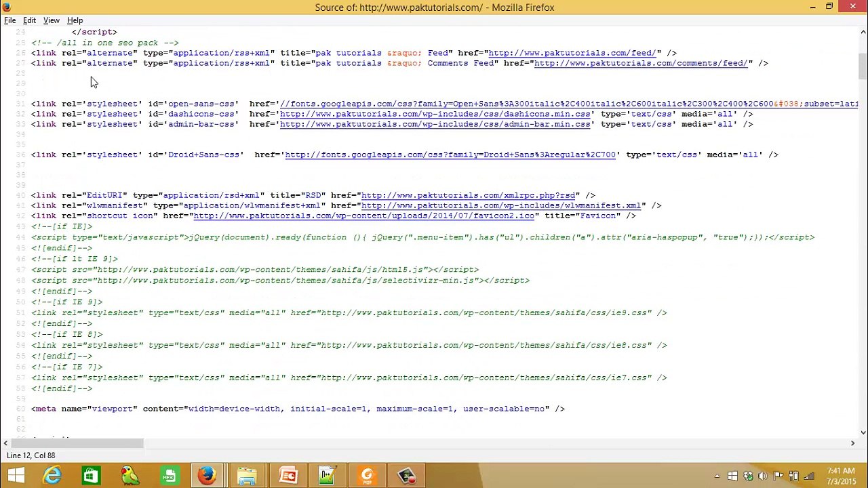
Task: Open the screen recorder taskbar icon
Action: click(406, 476)
